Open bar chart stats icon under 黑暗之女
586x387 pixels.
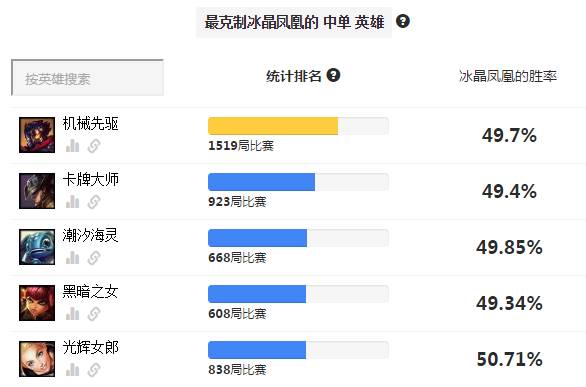[x=73, y=314]
